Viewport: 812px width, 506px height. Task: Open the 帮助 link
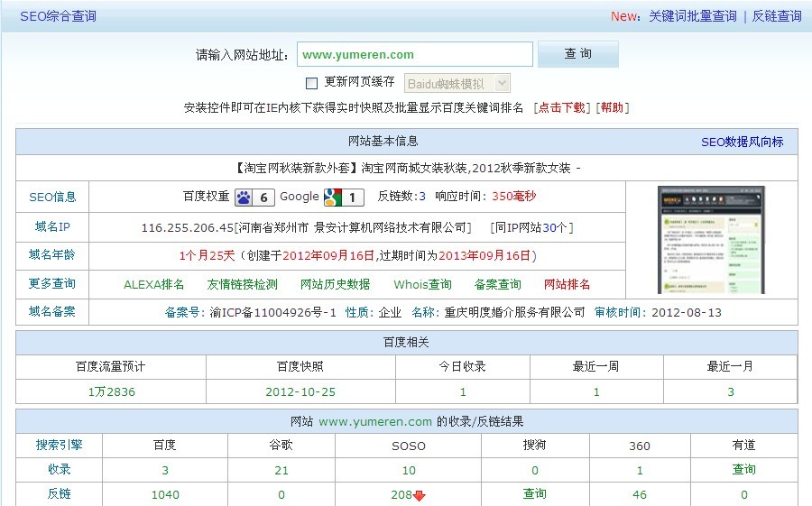[x=612, y=107]
